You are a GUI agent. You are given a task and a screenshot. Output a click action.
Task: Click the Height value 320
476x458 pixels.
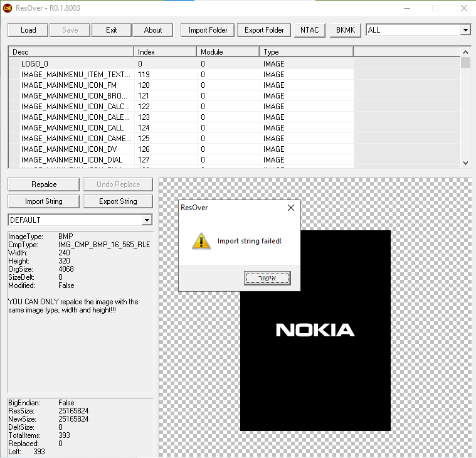point(64,261)
